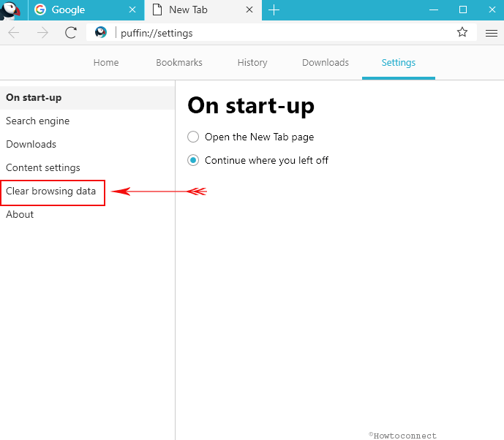Image resolution: width=504 pixels, height=440 pixels.
Task: Open Search engine settings in the sidebar
Action: click(88, 121)
